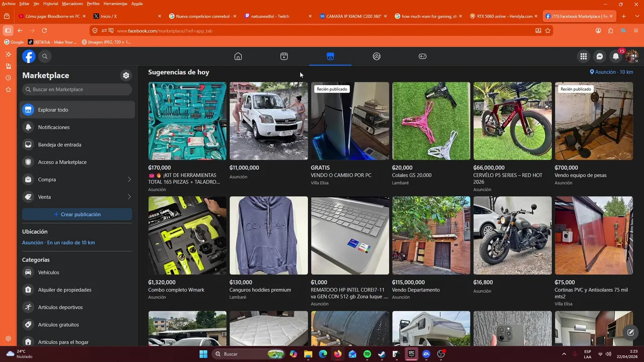
Task: Open bookmarks star icon in Firefox sidebar
Action: pos(8,89)
